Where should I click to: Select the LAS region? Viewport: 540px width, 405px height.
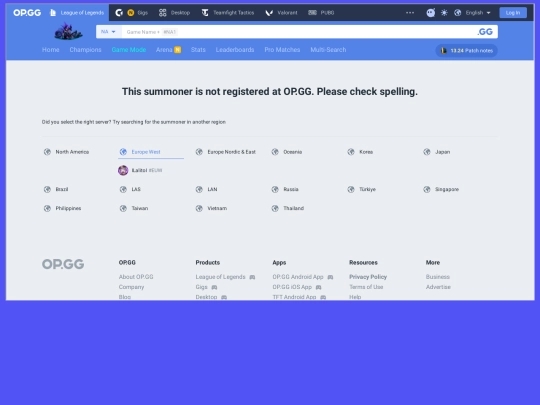click(x=130, y=189)
